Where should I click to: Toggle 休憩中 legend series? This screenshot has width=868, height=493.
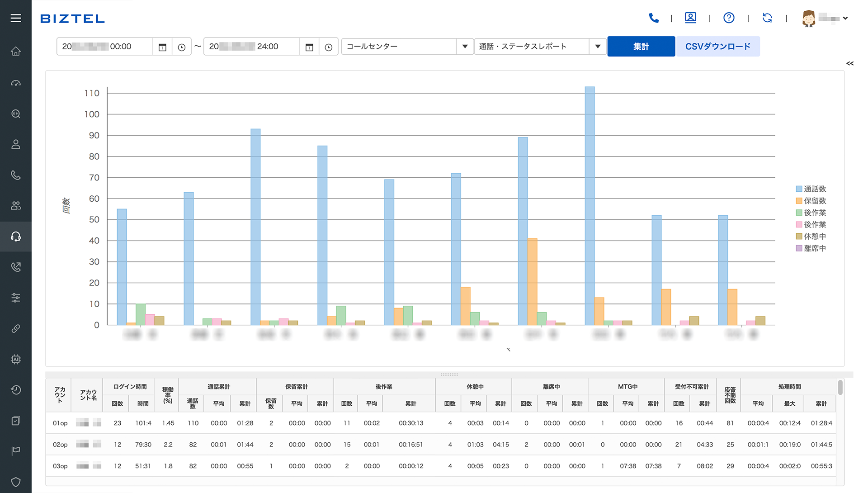(811, 237)
